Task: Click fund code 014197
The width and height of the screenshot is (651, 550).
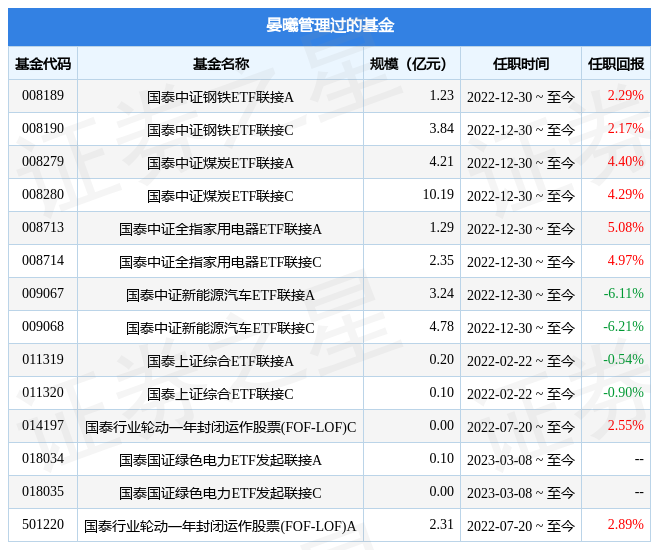Action: [x=43, y=425]
